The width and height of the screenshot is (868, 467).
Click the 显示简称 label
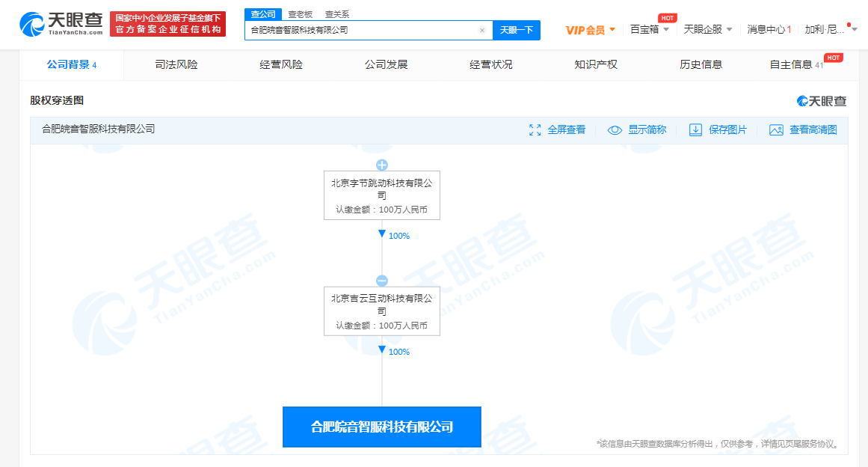coord(647,129)
